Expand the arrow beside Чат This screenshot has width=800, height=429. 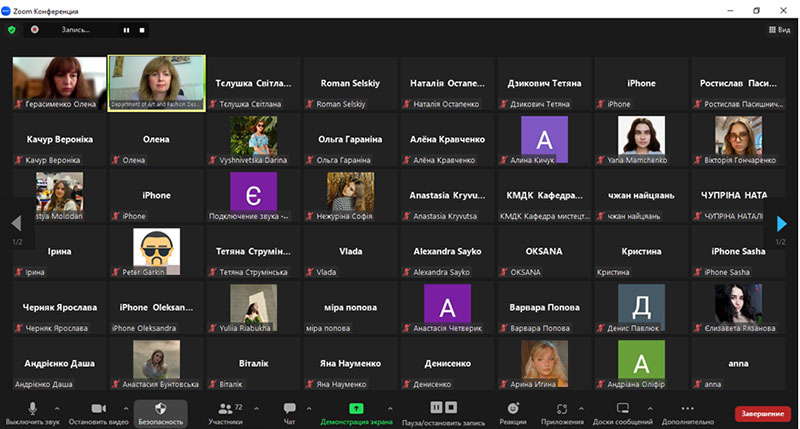click(309, 408)
